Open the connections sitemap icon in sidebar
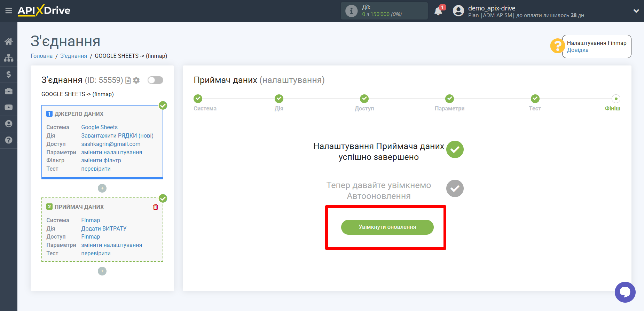Image resolution: width=644 pixels, height=311 pixels. click(9, 58)
